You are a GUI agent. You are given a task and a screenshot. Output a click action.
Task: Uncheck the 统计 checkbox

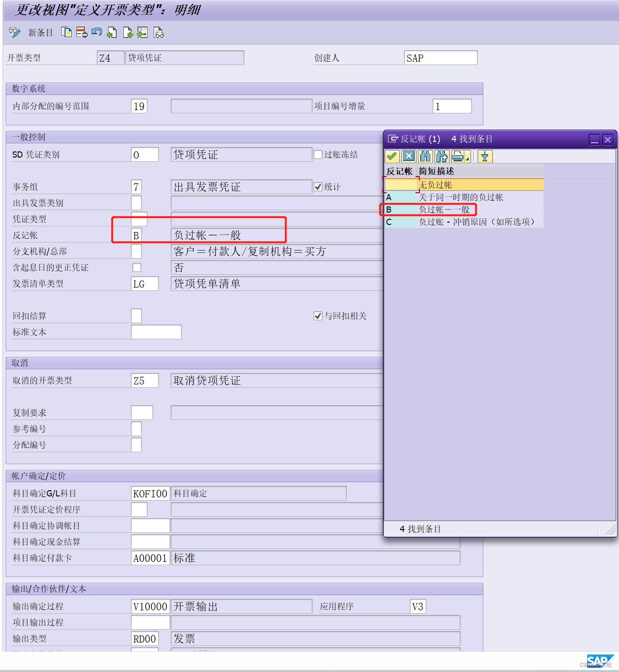(x=318, y=187)
